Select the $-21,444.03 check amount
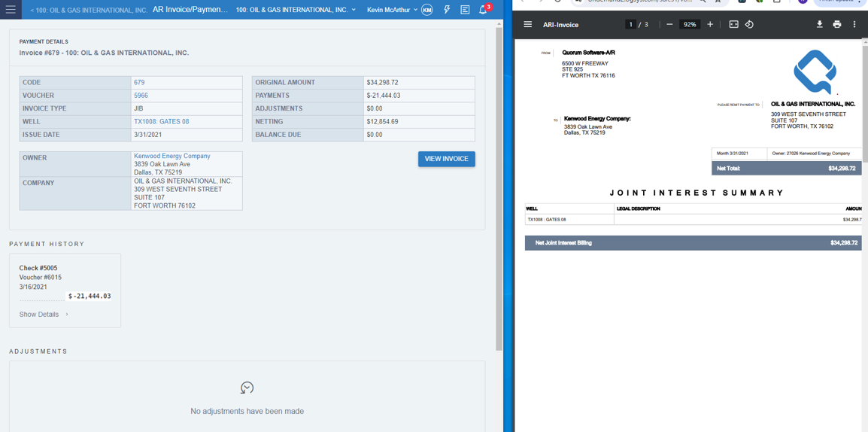This screenshot has width=868, height=432. pos(89,297)
